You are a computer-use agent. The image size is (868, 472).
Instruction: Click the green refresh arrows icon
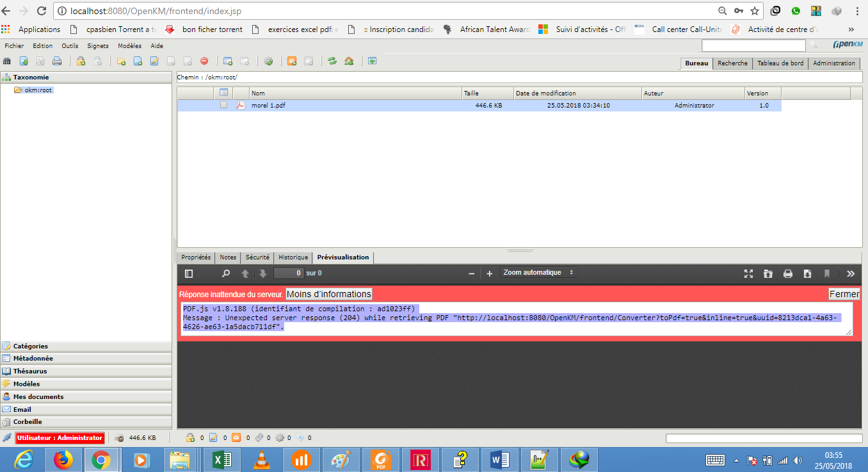click(332, 61)
